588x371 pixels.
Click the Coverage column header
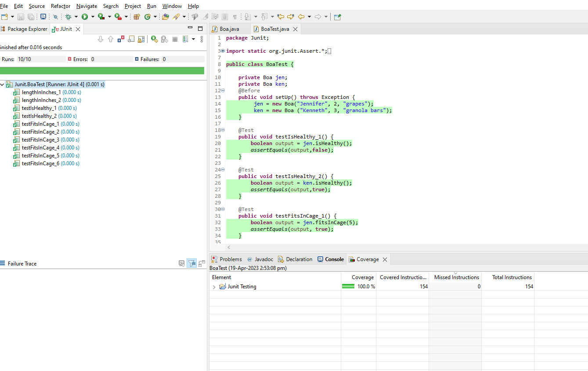[x=358, y=277]
